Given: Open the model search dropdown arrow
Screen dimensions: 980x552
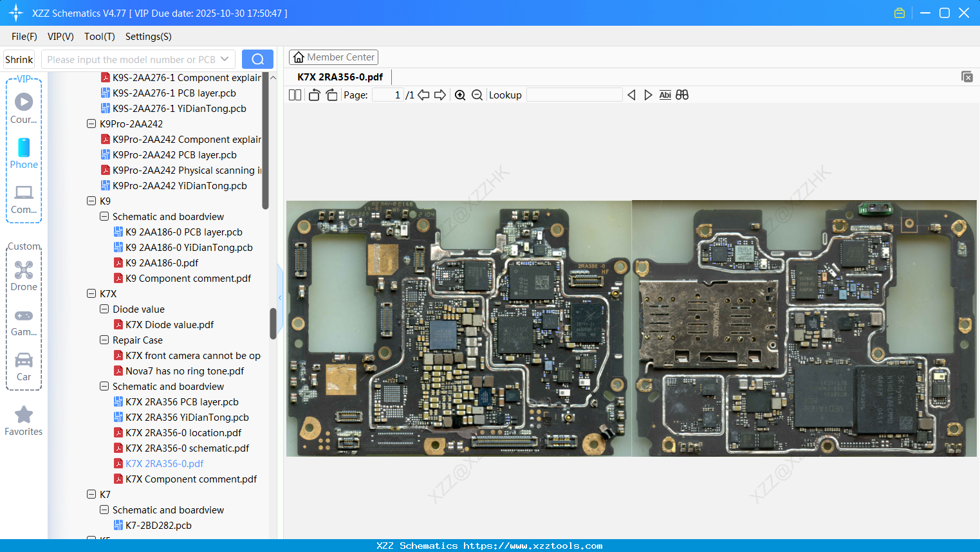Looking at the screenshot, I should coord(227,59).
